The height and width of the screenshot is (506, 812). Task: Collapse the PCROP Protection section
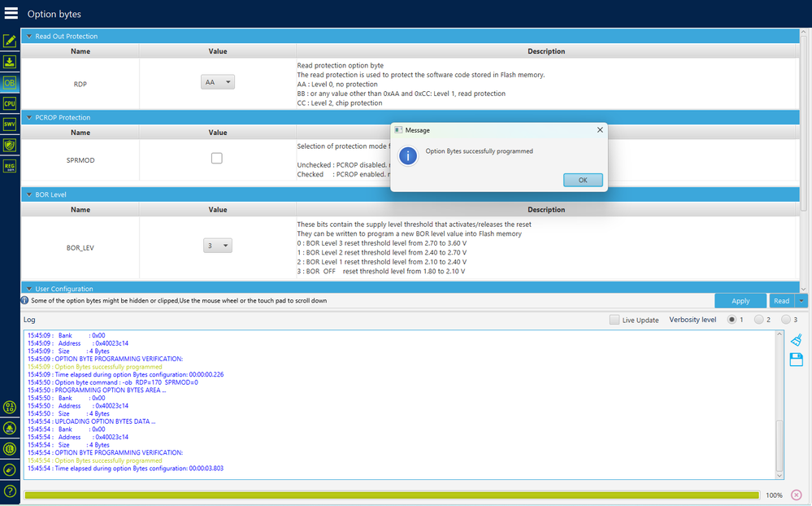click(x=29, y=118)
